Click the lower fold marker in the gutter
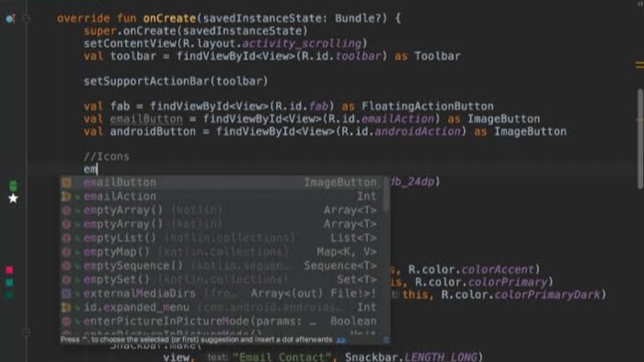 click(x=27, y=333)
